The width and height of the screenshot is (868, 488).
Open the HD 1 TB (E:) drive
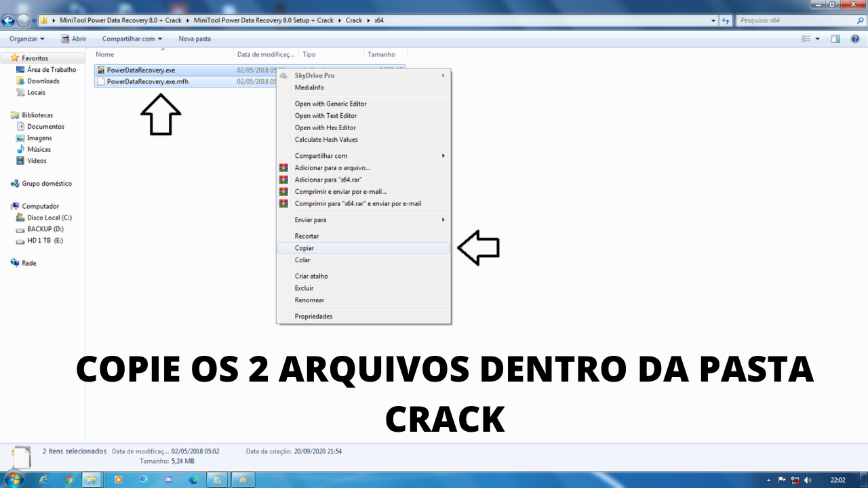45,241
